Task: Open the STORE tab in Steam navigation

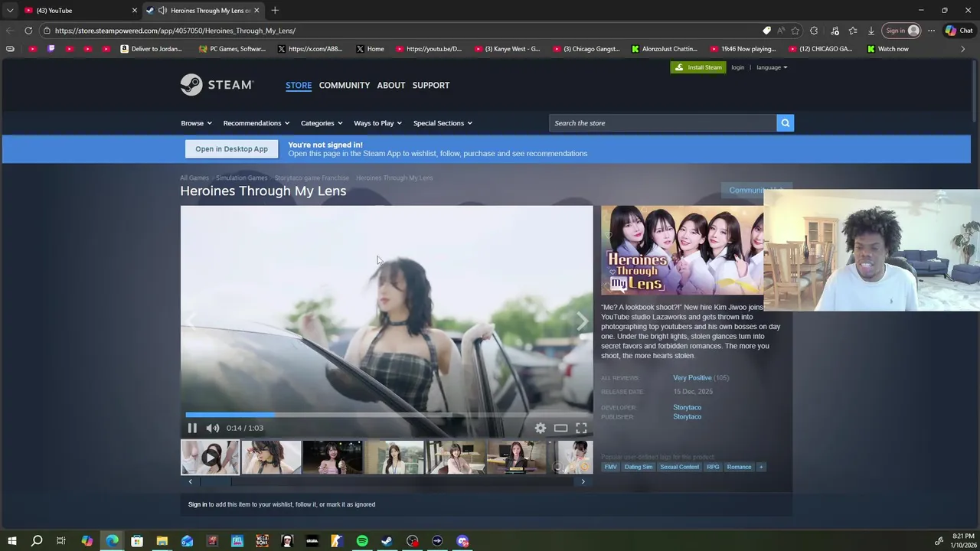Action: click(299, 85)
